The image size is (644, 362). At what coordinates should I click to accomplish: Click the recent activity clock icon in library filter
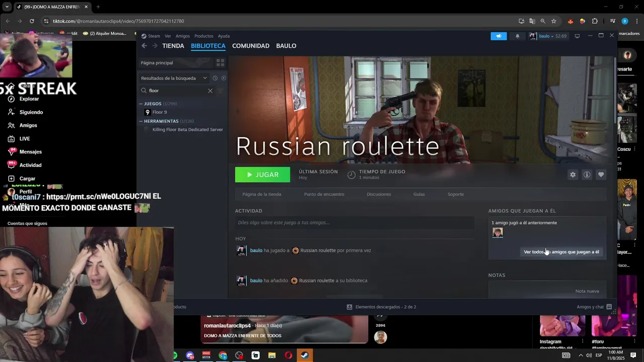215,78
